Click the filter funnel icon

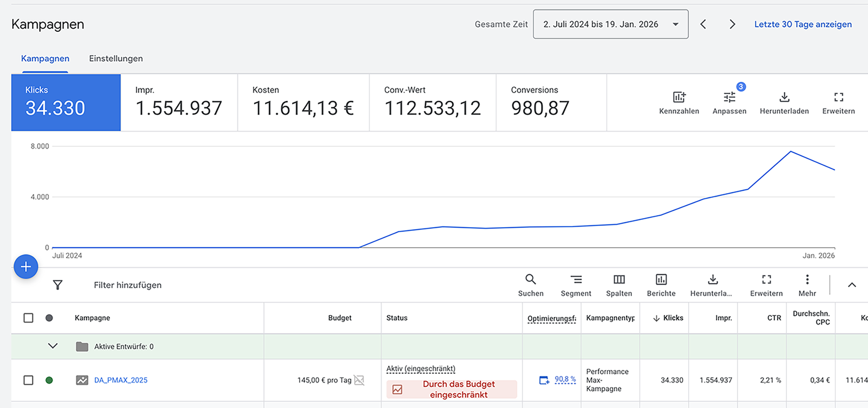58,285
